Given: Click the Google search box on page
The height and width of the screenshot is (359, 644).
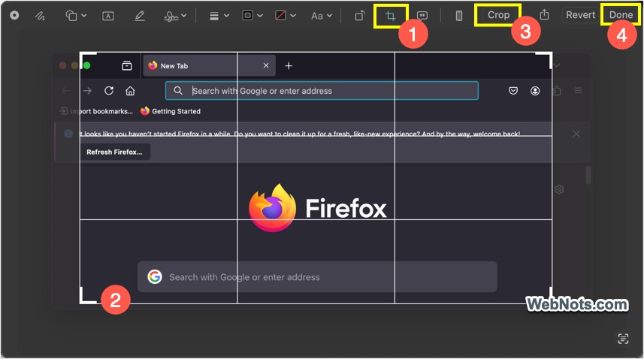Looking at the screenshot, I should pos(317,277).
